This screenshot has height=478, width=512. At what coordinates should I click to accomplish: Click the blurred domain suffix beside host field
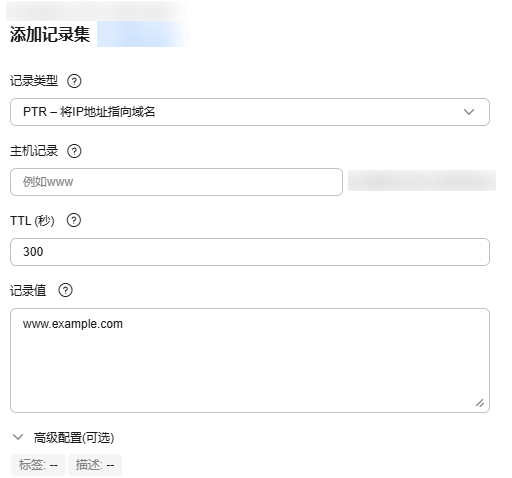[x=422, y=181]
